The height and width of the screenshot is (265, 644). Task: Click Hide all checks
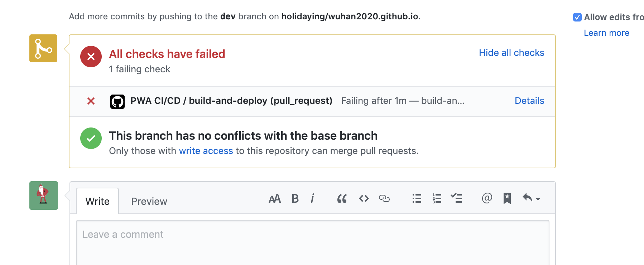coord(511,53)
